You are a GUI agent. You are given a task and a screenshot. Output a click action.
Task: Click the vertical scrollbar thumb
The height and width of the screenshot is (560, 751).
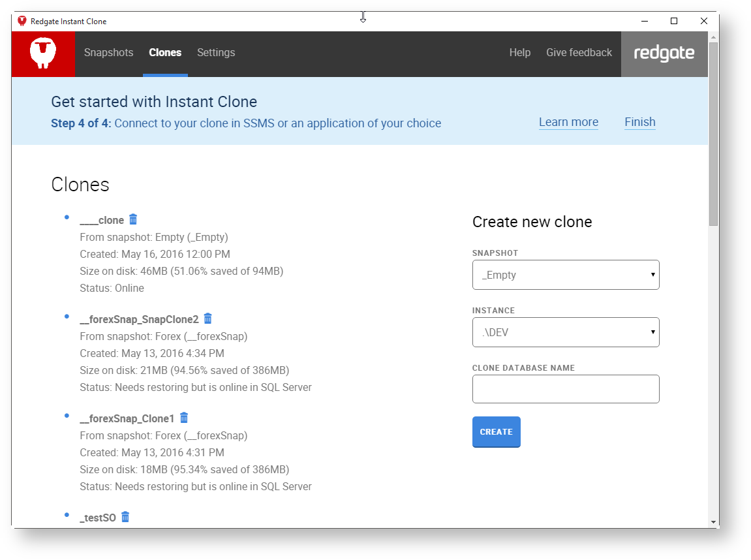713,134
